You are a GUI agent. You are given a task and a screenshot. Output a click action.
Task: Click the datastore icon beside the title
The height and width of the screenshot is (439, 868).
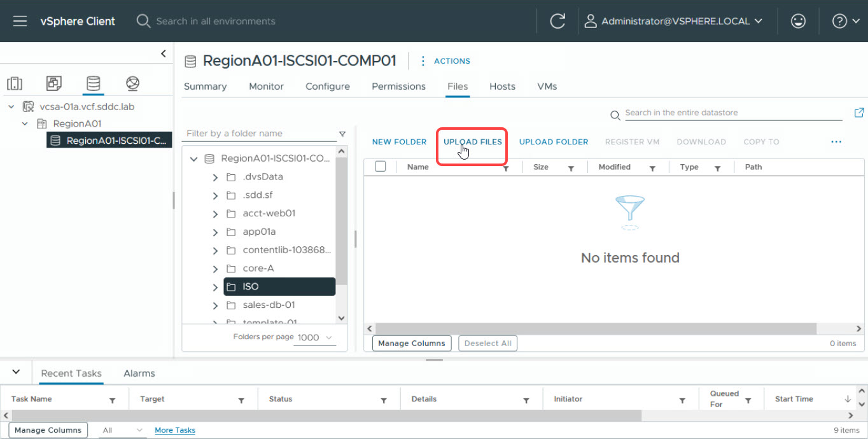tap(190, 61)
